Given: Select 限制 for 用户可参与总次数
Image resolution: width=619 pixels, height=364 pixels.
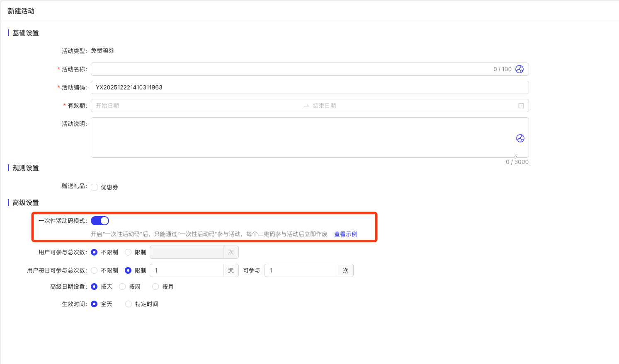Looking at the screenshot, I should click(128, 252).
